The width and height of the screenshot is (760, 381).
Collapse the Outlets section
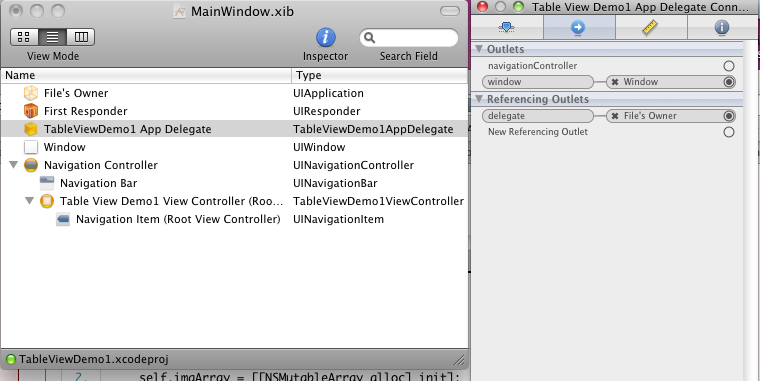point(479,49)
